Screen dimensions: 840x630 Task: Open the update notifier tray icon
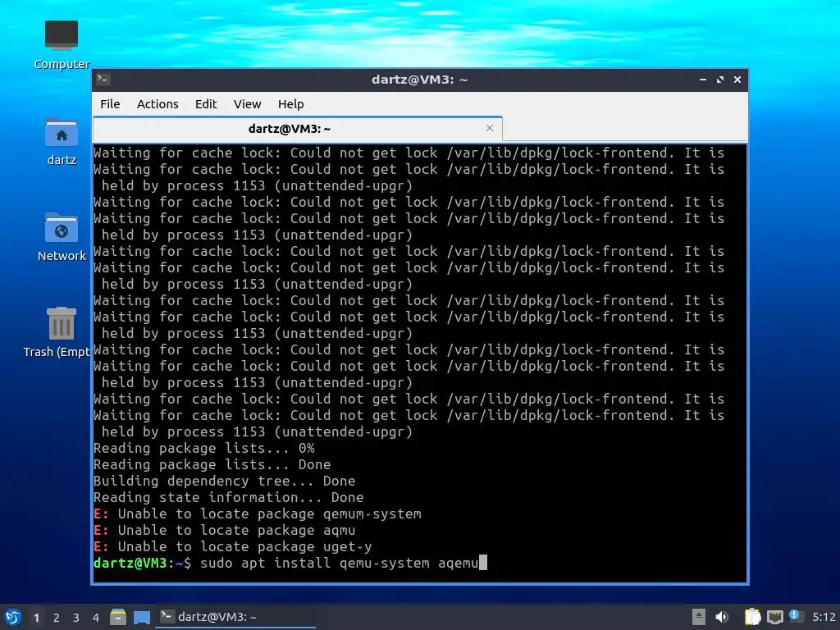point(797,617)
